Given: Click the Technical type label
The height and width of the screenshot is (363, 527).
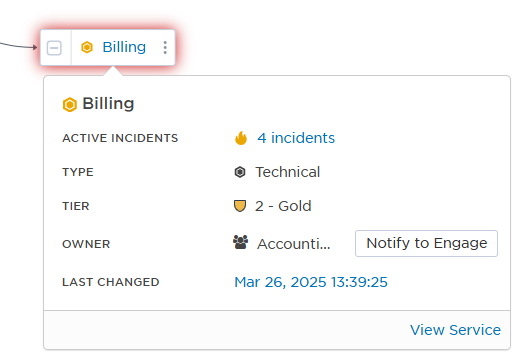Looking at the screenshot, I should click(x=288, y=172).
